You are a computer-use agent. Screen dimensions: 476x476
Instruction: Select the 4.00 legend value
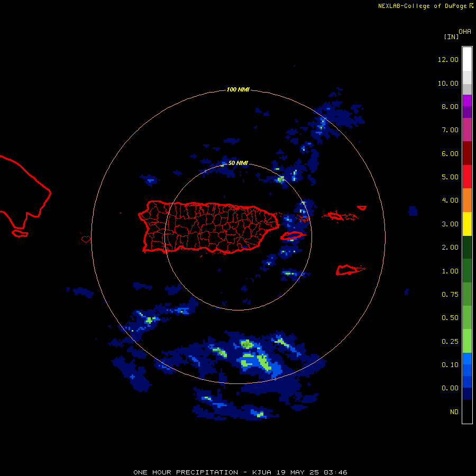click(x=450, y=200)
